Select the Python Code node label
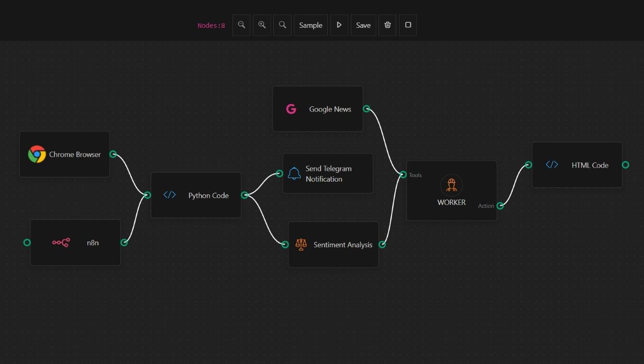The image size is (644, 364). (208, 195)
